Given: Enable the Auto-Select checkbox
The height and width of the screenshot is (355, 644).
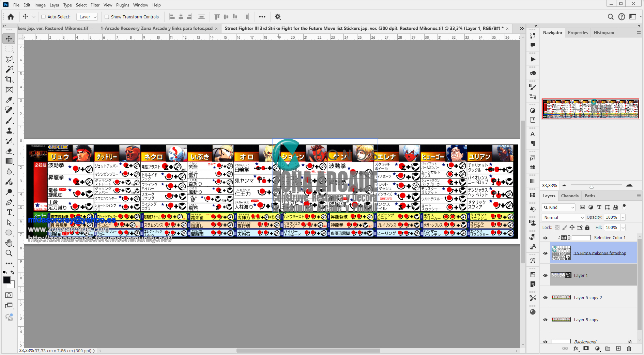Looking at the screenshot, I should coord(43,17).
